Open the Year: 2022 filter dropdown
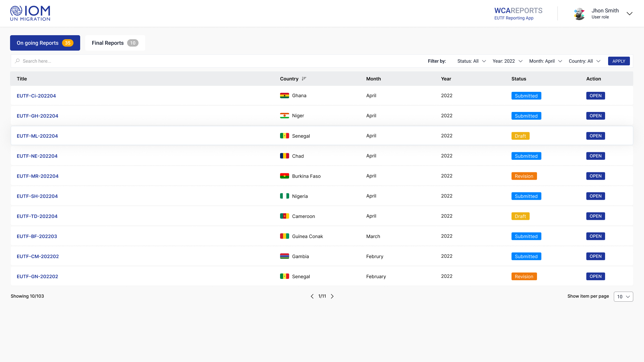Image resolution: width=644 pixels, height=362 pixels. pyautogui.click(x=507, y=61)
